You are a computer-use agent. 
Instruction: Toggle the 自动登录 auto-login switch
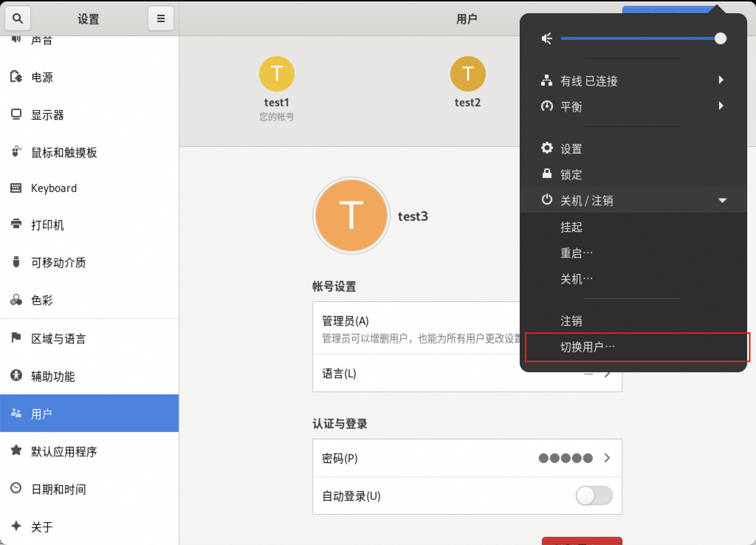coord(594,496)
